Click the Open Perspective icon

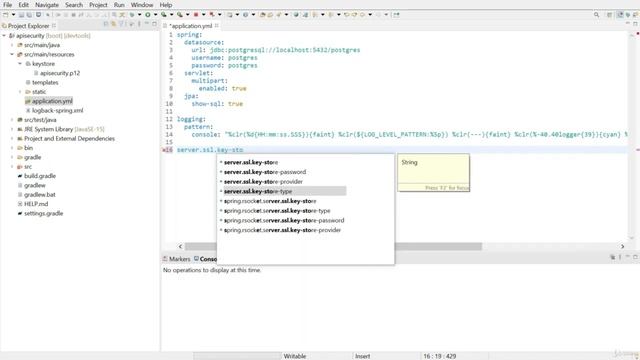[609, 15]
